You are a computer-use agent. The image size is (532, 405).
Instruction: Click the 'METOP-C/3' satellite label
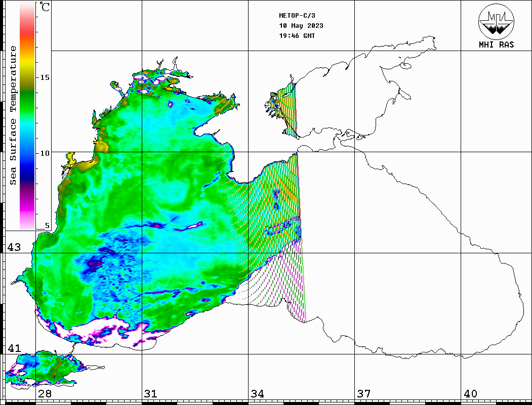pyautogui.click(x=297, y=16)
